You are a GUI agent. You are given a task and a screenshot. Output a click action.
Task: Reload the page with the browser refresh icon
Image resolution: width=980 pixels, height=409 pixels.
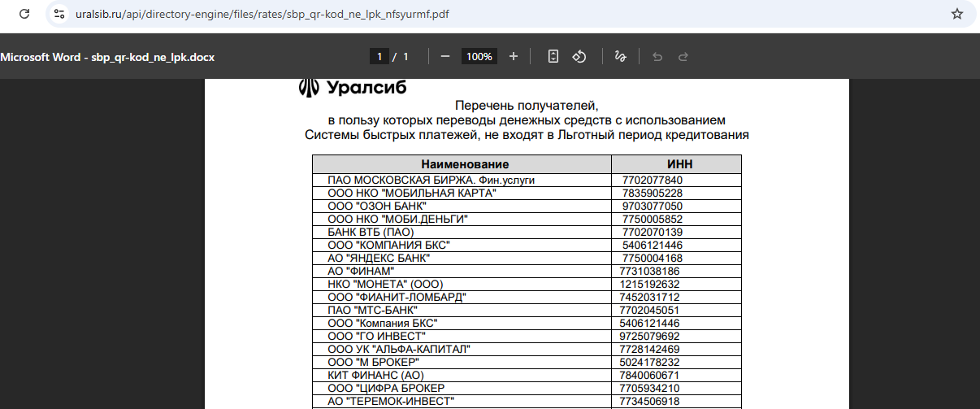[x=24, y=14]
